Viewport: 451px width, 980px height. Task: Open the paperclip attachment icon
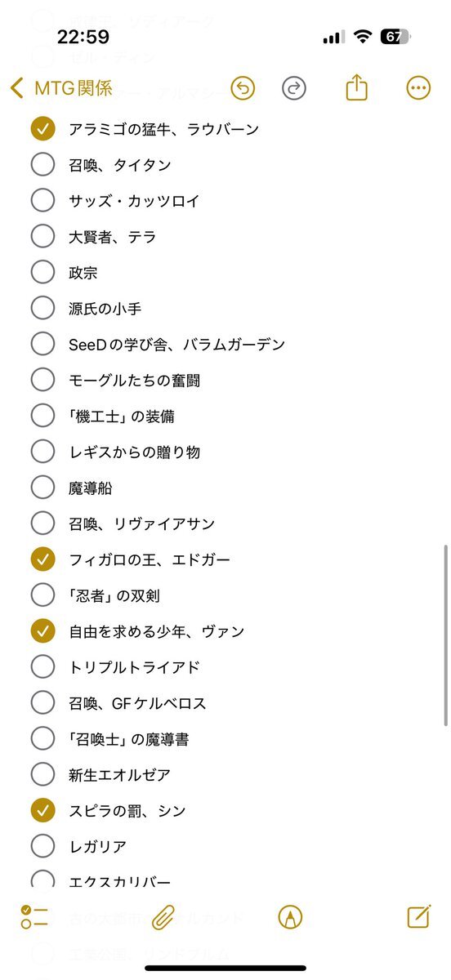163,917
